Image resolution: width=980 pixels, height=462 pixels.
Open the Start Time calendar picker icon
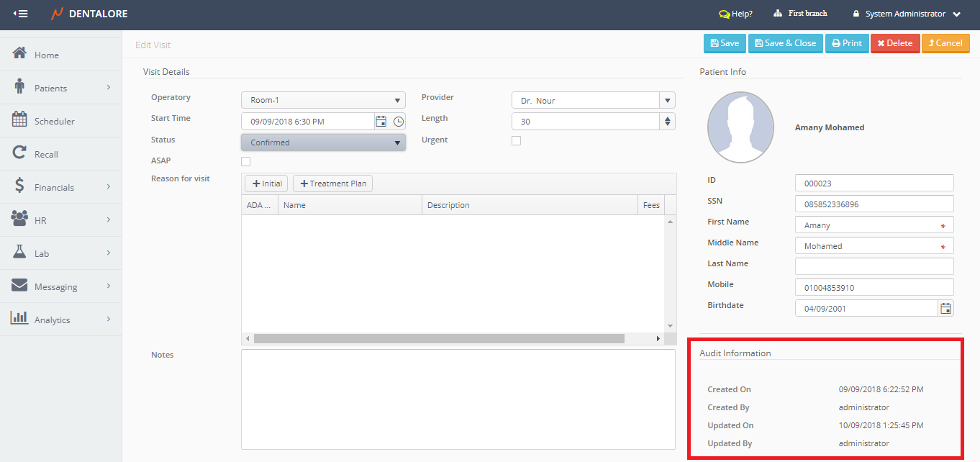(x=381, y=122)
